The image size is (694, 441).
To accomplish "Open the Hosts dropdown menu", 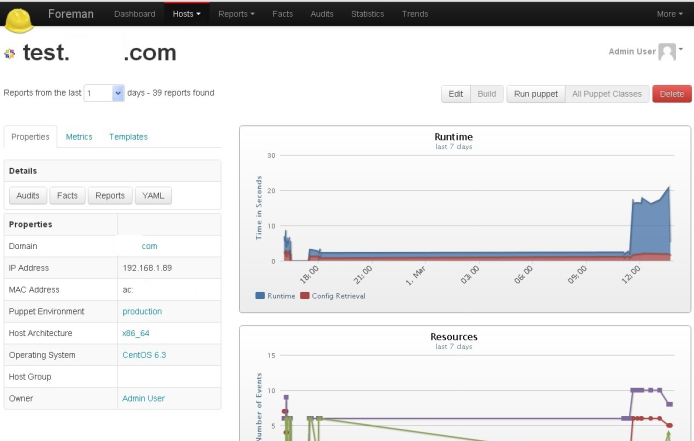I will pos(186,14).
